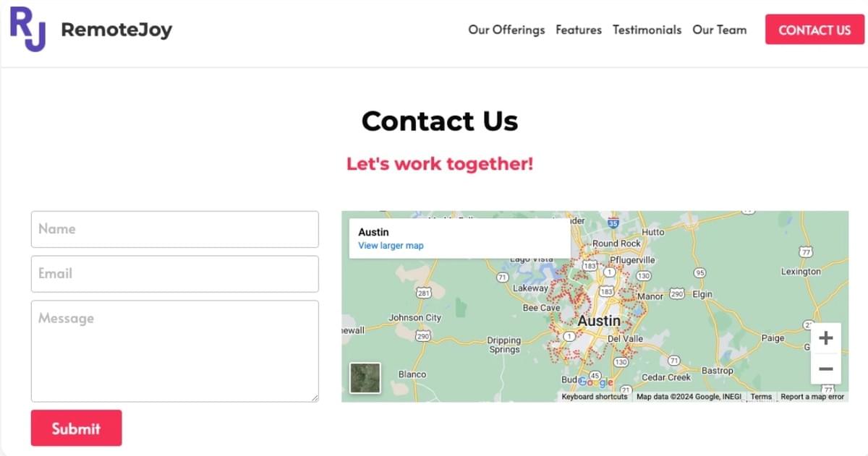The height and width of the screenshot is (456, 868).
Task: Go to the Features section
Action: [x=579, y=30]
